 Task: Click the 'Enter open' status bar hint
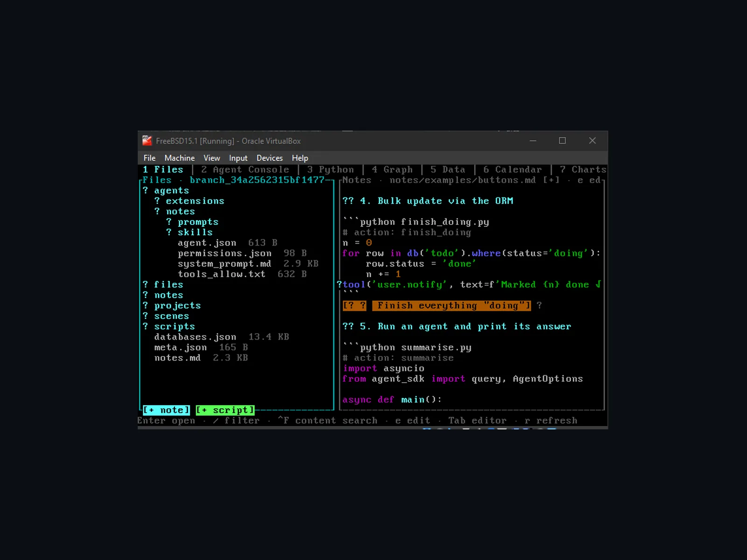point(166,420)
